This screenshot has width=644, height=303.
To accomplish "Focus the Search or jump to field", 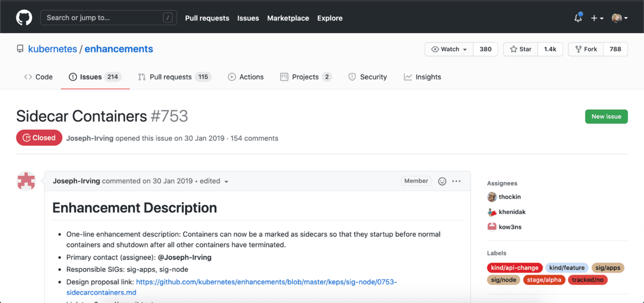I will pos(108,18).
